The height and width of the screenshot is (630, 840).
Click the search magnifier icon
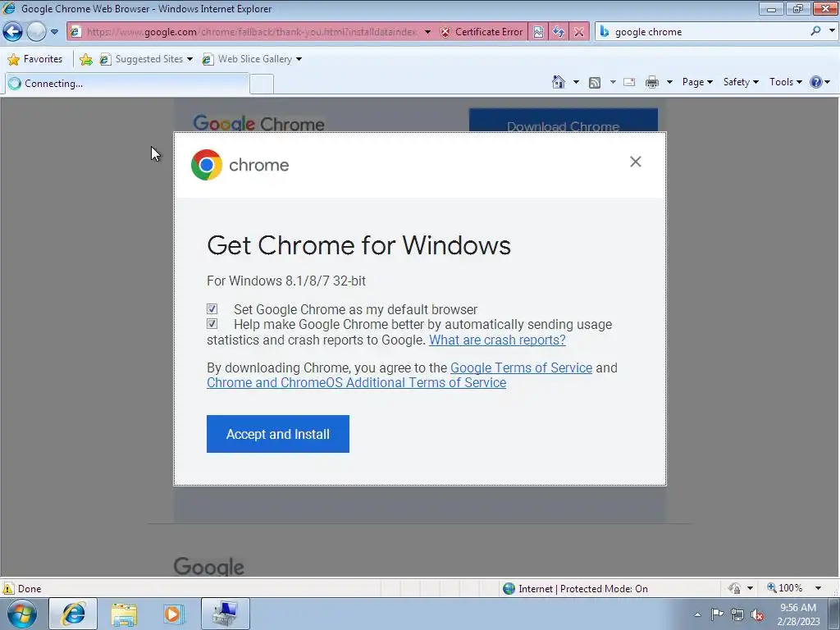[x=815, y=31]
